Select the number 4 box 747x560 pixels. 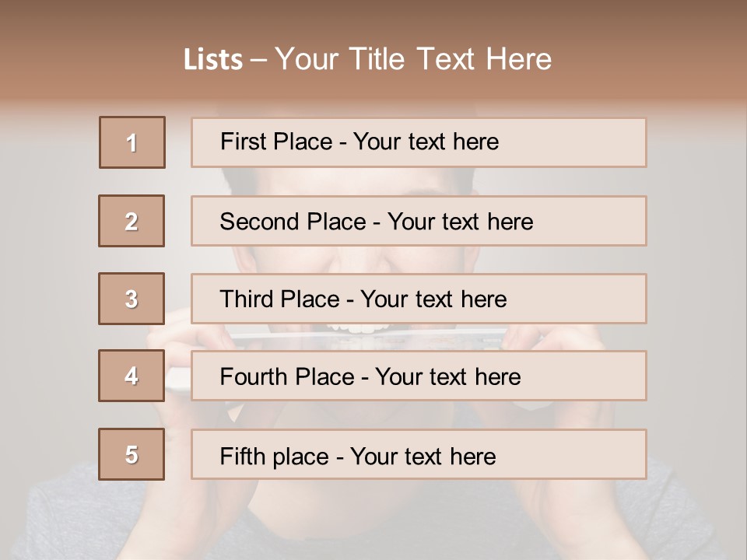coord(132,376)
